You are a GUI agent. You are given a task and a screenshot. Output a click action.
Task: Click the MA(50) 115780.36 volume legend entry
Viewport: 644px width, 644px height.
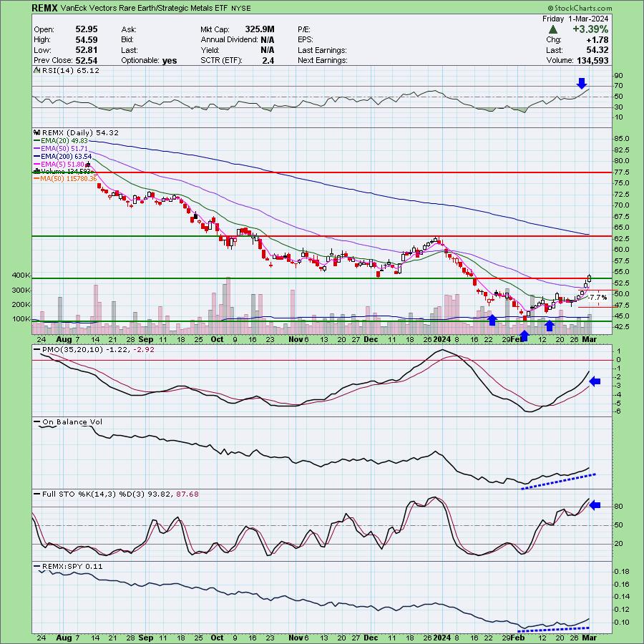[69, 179]
